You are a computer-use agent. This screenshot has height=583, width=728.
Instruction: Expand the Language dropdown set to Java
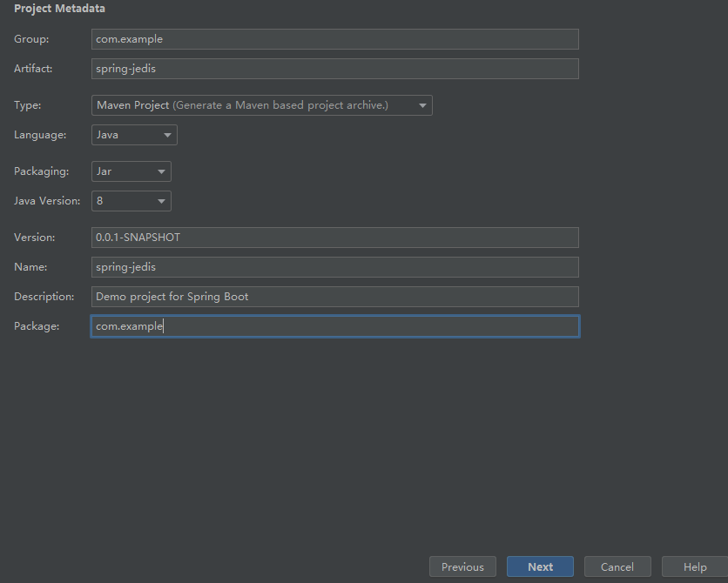(134, 135)
